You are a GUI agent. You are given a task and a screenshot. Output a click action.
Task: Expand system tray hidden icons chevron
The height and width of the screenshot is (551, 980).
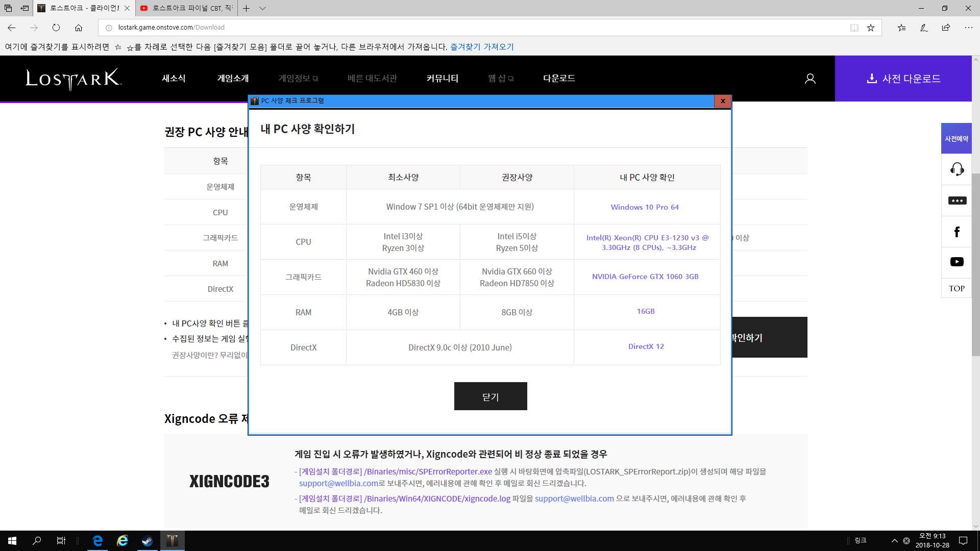894,541
